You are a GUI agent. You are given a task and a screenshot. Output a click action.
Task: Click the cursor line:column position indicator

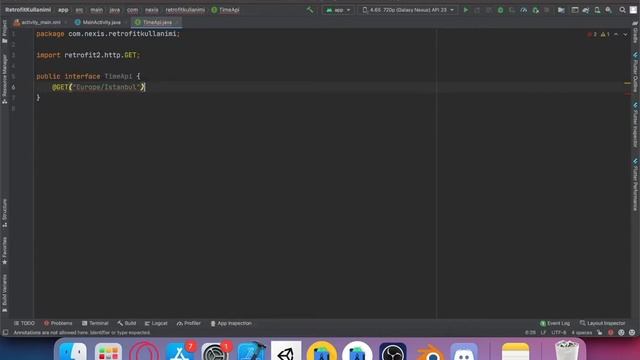coord(530,333)
